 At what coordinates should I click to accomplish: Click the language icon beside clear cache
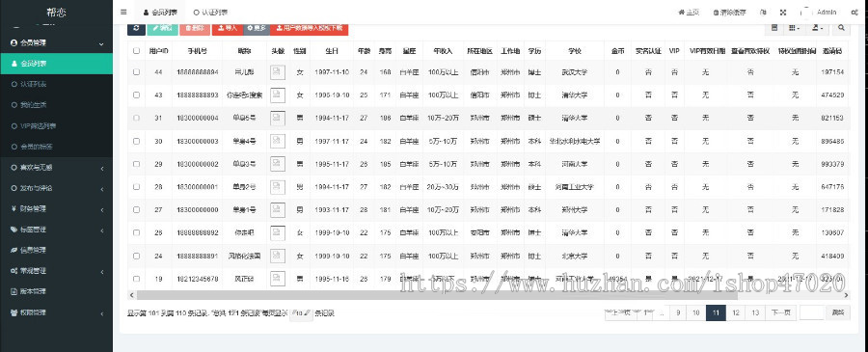coord(764,13)
